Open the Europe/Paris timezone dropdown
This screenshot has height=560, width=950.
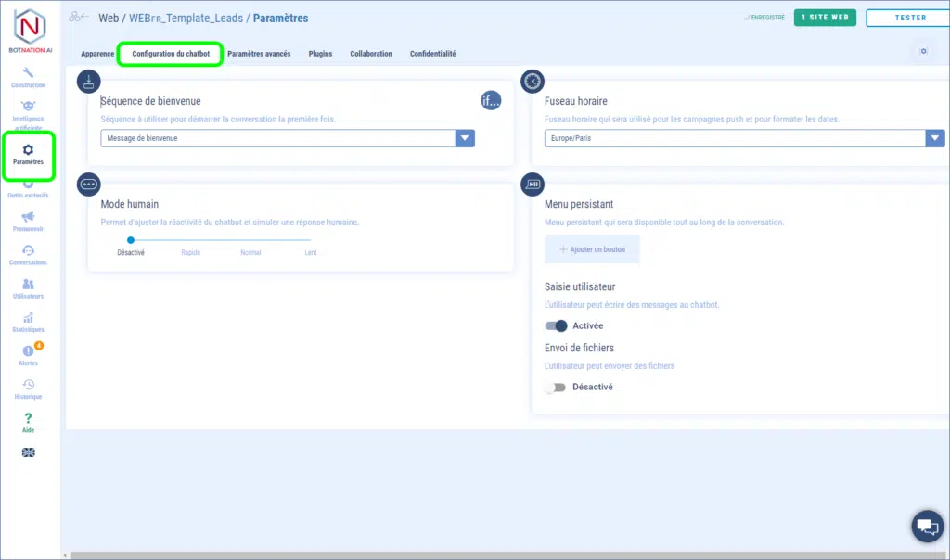coord(934,138)
